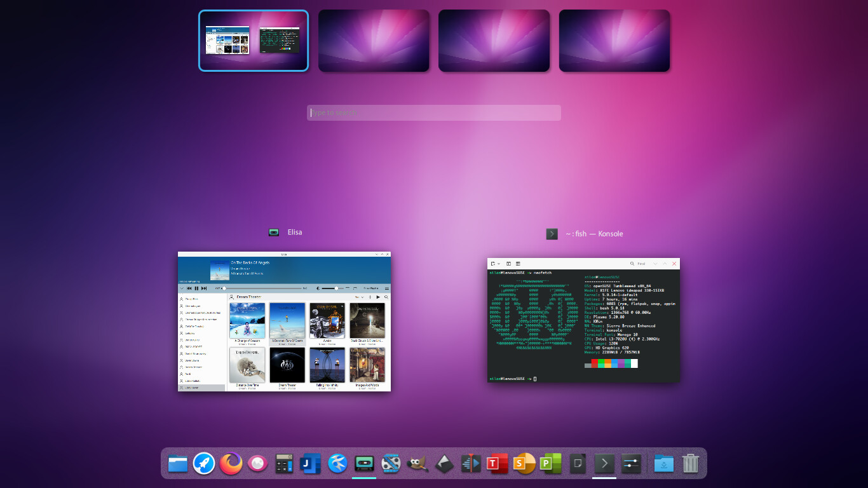Open Firefox from the dock
Viewport: 868px width, 488px height.
[231, 463]
